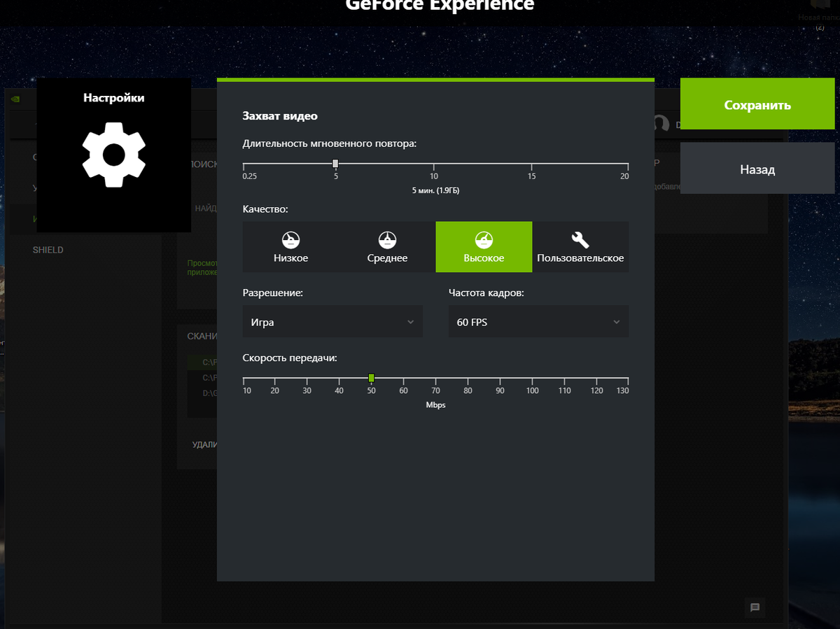Select Низкое quality option
Viewport: 840px width, 629px height.
tap(291, 247)
